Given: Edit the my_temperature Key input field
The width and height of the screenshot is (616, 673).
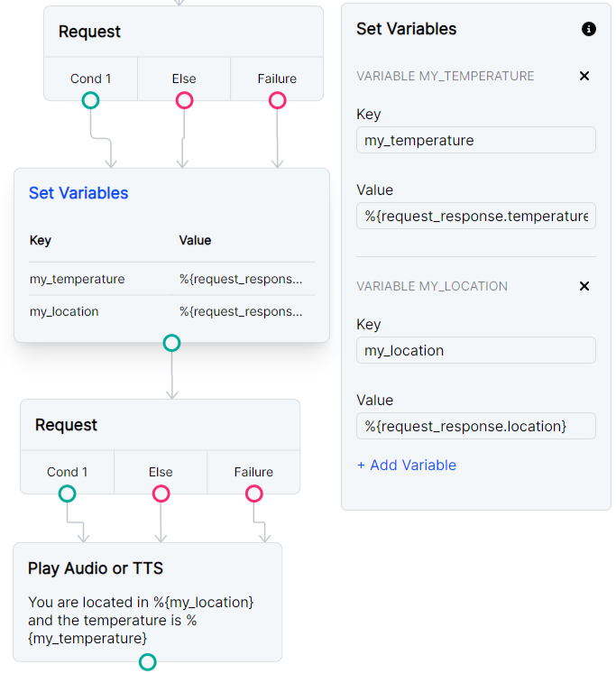Looking at the screenshot, I should click(475, 141).
